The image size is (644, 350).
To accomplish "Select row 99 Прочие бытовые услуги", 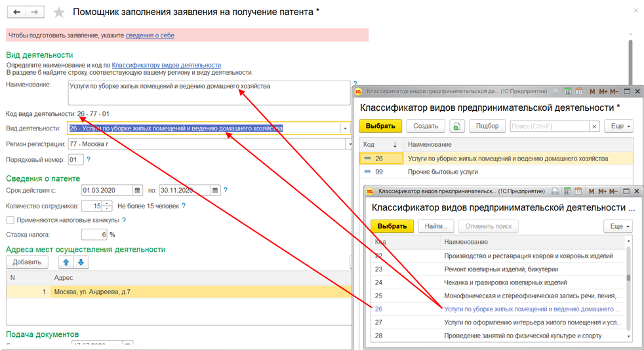I will (x=496, y=172).
